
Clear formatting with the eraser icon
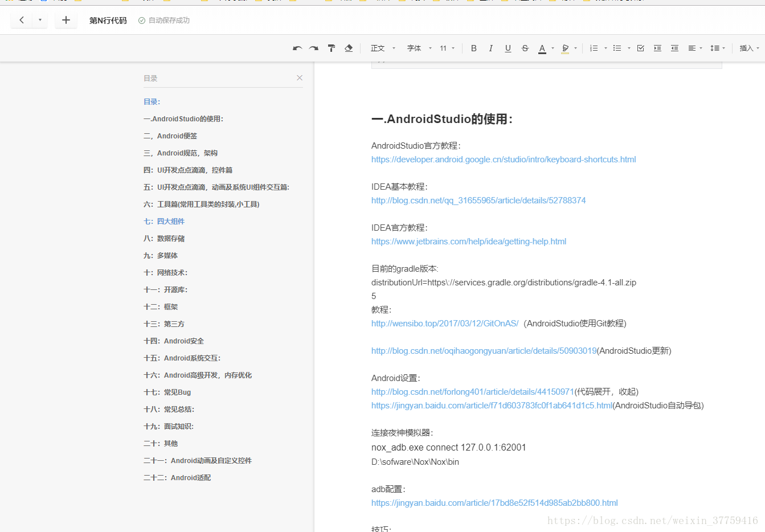click(x=349, y=48)
